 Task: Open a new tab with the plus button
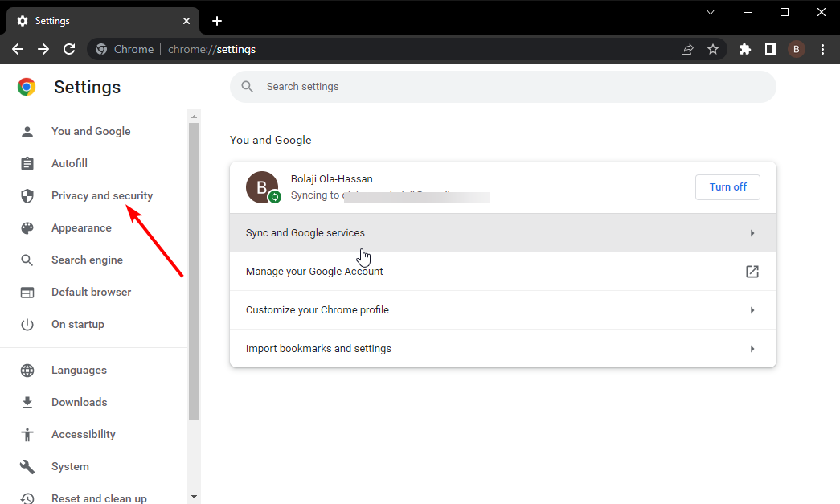[x=217, y=21]
